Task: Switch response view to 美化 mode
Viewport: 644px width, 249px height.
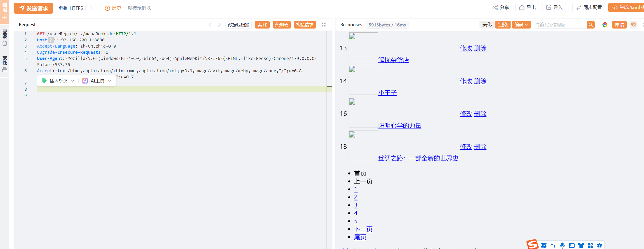Action: (x=487, y=25)
